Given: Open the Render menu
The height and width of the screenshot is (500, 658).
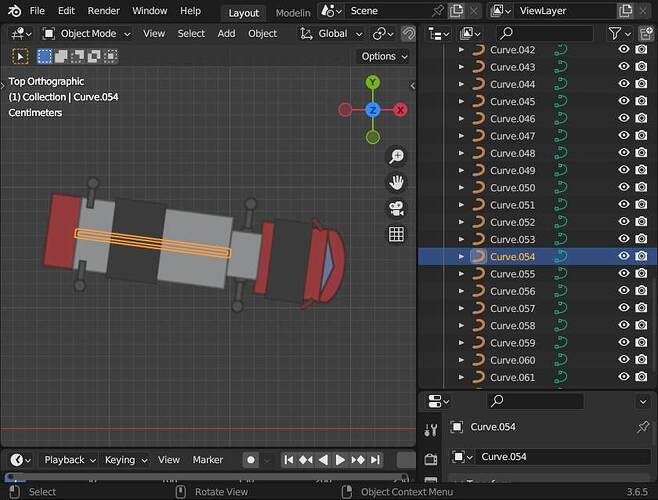Looking at the screenshot, I should [104, 11].
